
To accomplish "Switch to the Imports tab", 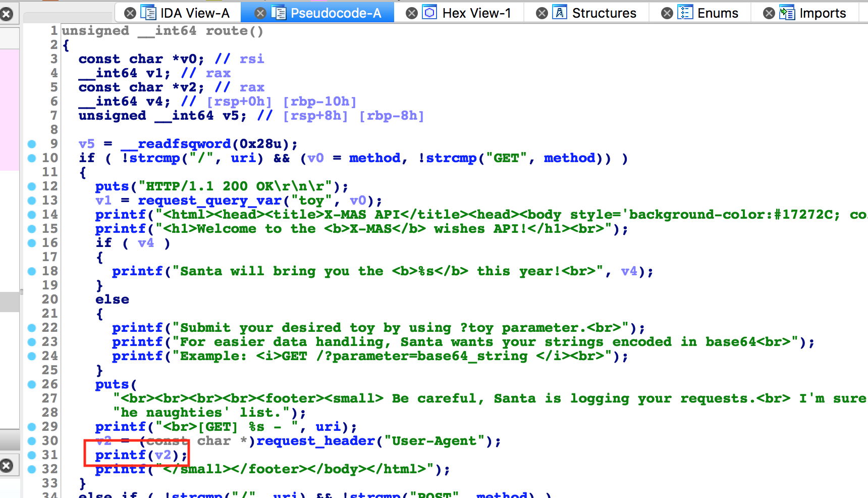I will pos(822,13).
